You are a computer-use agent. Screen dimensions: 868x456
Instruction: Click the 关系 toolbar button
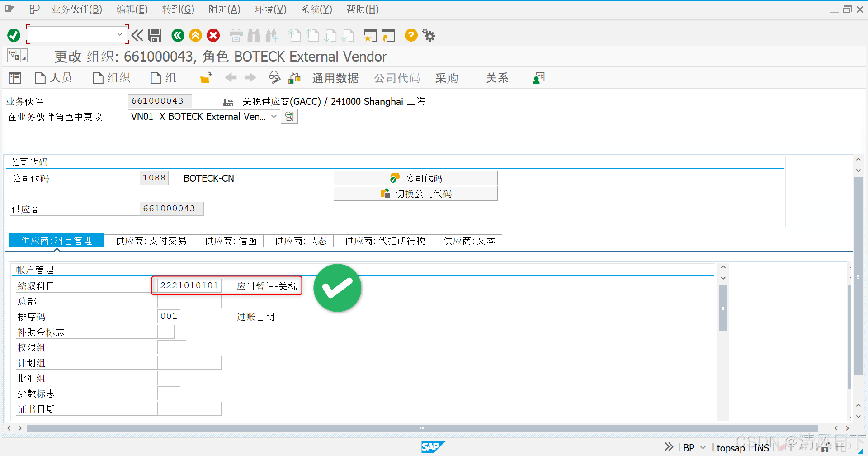(497, 78)
